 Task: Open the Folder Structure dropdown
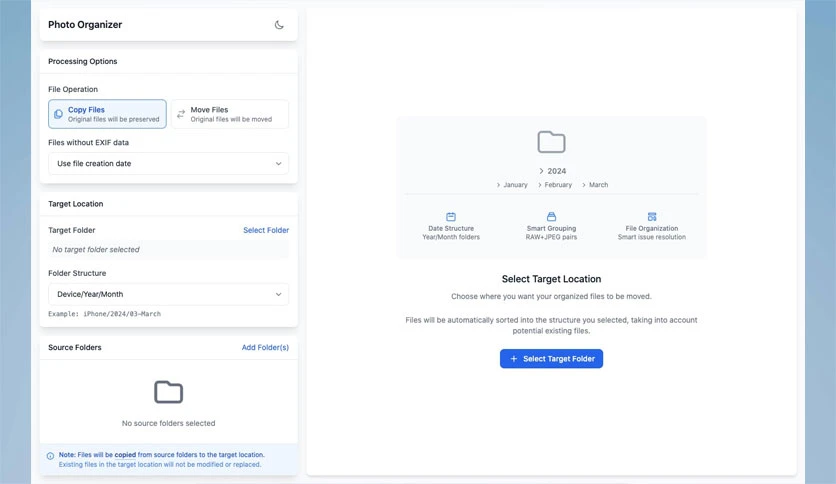click(168, 294)
